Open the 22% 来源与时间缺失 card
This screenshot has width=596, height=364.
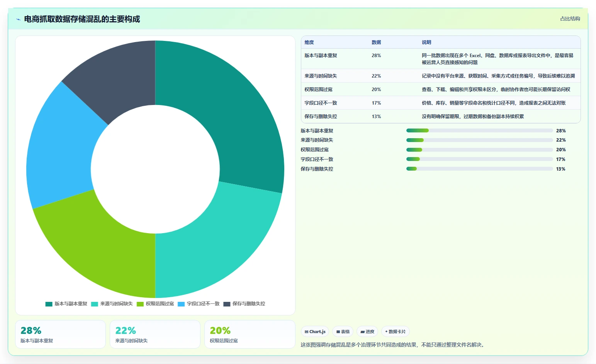point(155,334)
